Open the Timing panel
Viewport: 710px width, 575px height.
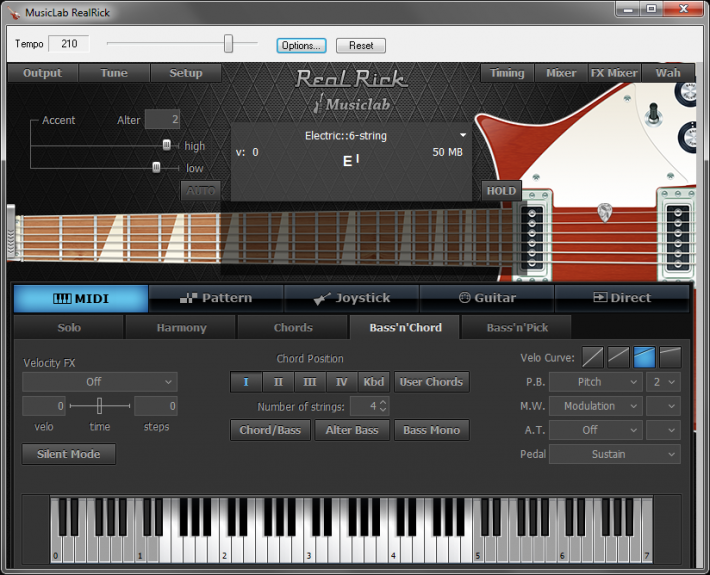pyautogui.click(x=507, y=73)
